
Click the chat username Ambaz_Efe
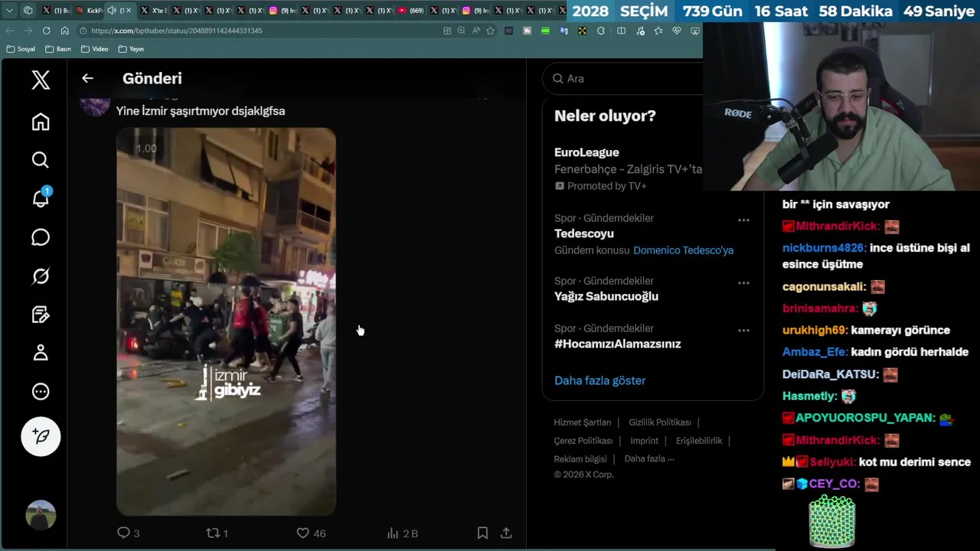click(815, 352)
